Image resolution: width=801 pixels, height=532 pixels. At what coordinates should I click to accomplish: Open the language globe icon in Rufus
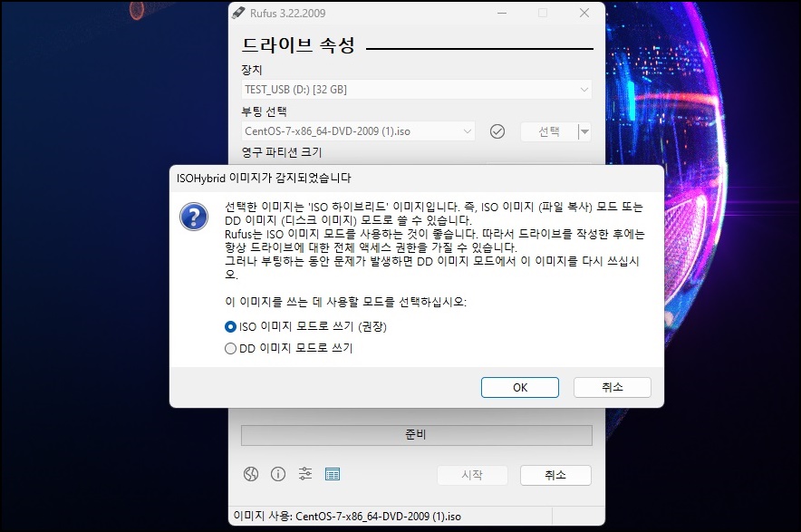(251, 474)
